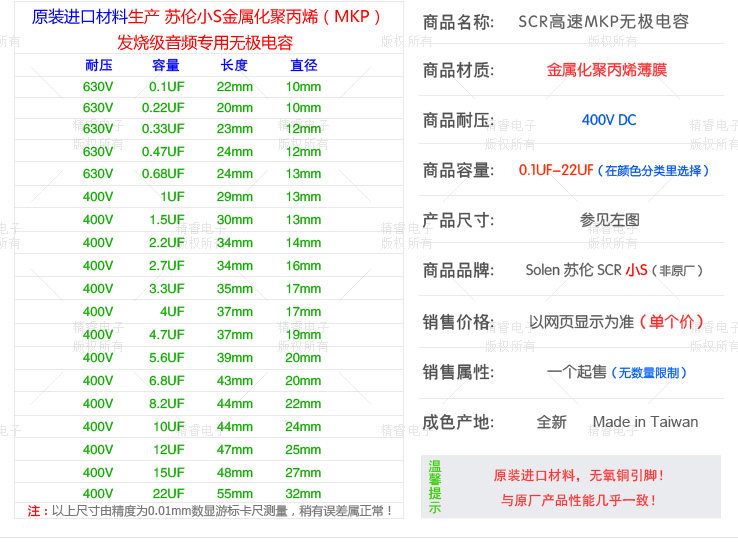The height and width of the screenshot is (545, 738).
Task: Select the 2.2UF capacity value
Action: [x=167, y=243]
